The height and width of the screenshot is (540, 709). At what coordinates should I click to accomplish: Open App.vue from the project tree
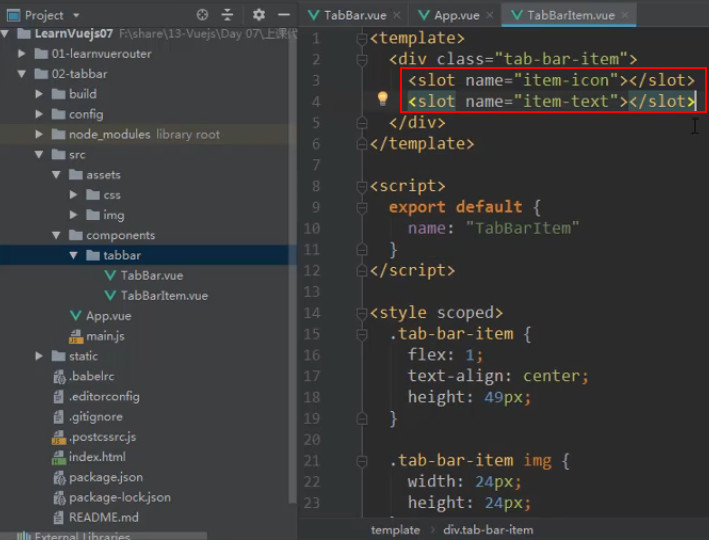point(109,316)
